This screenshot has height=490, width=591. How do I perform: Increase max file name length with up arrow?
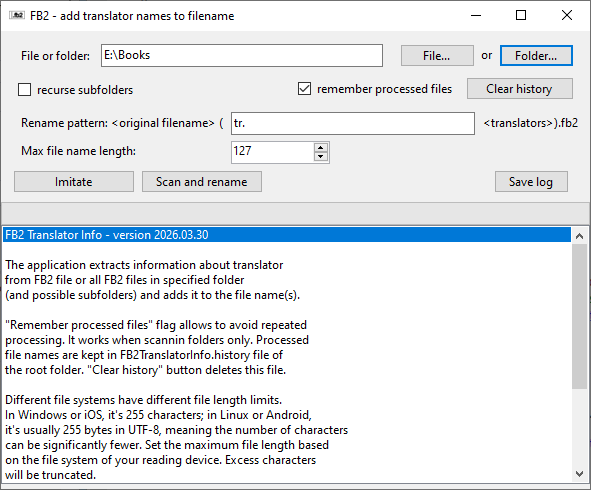pyautogui.click(x=321, y=148)
